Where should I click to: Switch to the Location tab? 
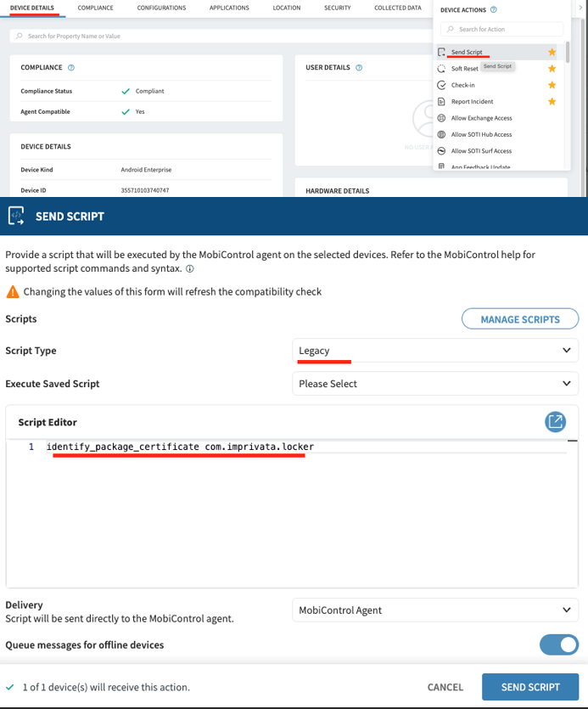[287, 8]
